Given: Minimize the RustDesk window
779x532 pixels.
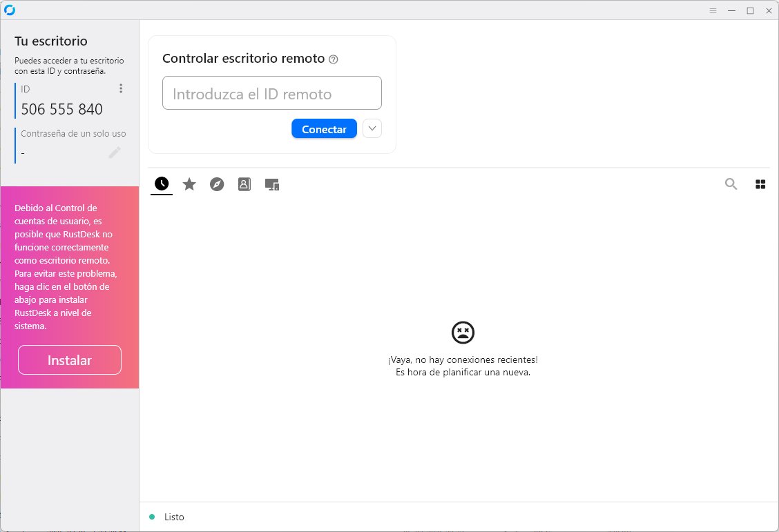Looking at the screenshot, I should [731, 10].
